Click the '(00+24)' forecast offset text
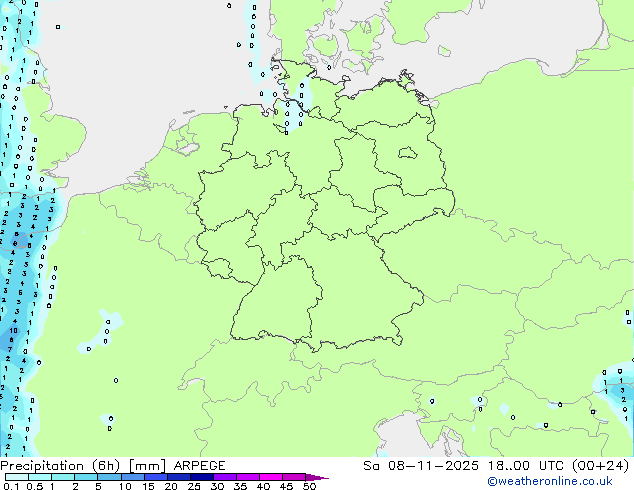Viewport: 634px width, 490px height. [x=600, y=466]
